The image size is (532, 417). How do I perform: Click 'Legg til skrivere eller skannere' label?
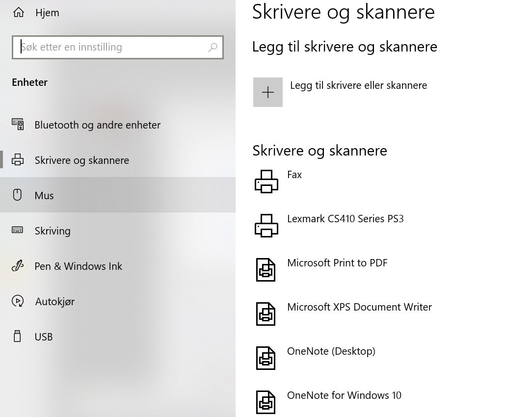(x=358, y=85)
